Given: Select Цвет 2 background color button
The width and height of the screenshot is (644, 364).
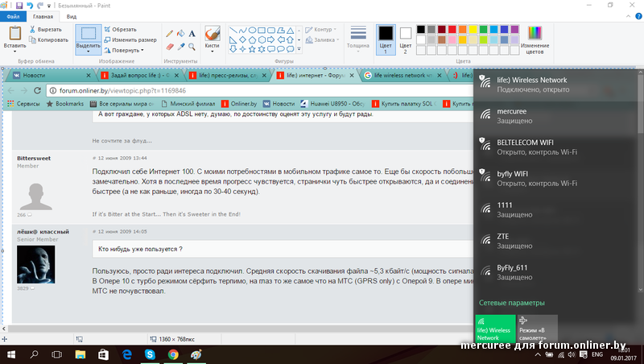Looking at the screenshot, I should tap(406, 39).
